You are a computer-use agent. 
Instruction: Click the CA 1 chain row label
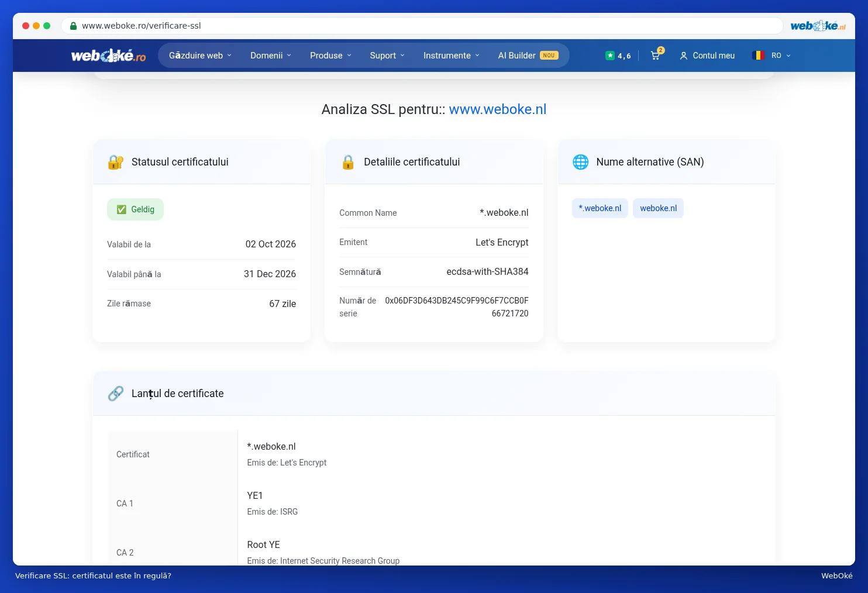[x=125, y=504]
